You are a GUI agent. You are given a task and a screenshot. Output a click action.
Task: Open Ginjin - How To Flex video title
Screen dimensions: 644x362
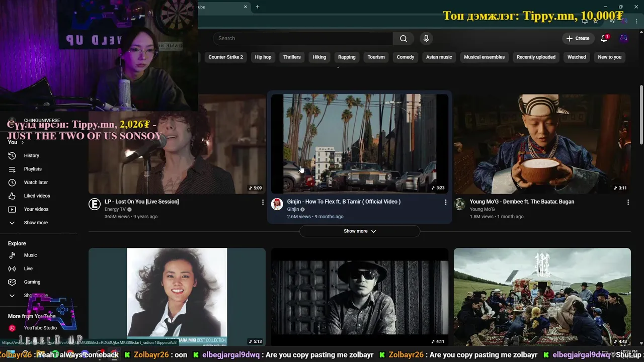point(344,202)
